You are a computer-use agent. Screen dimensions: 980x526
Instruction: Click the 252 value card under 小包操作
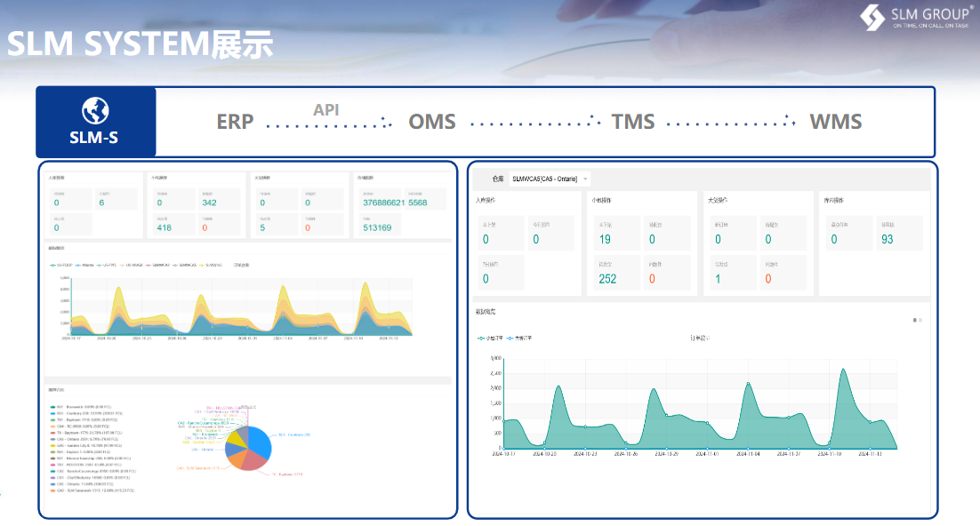617,273
